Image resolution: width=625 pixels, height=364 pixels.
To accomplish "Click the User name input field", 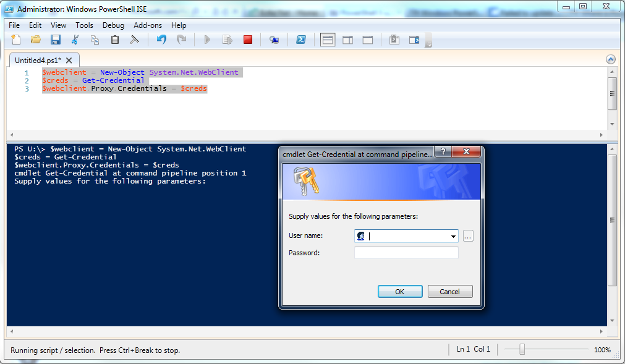I will [x=407, y=236].
